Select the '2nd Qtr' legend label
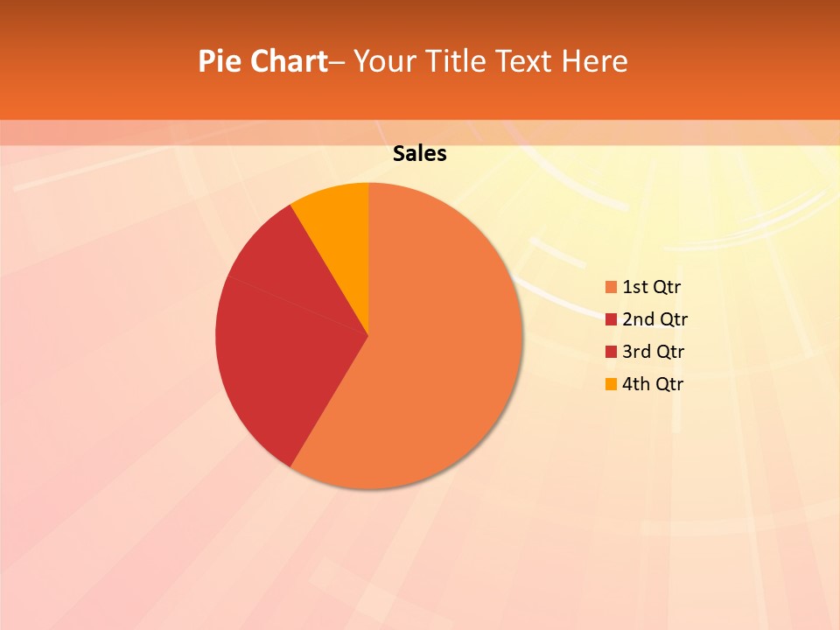Image resolution: width=840 pixels, height=630 pixels. [x=654, y=319]
